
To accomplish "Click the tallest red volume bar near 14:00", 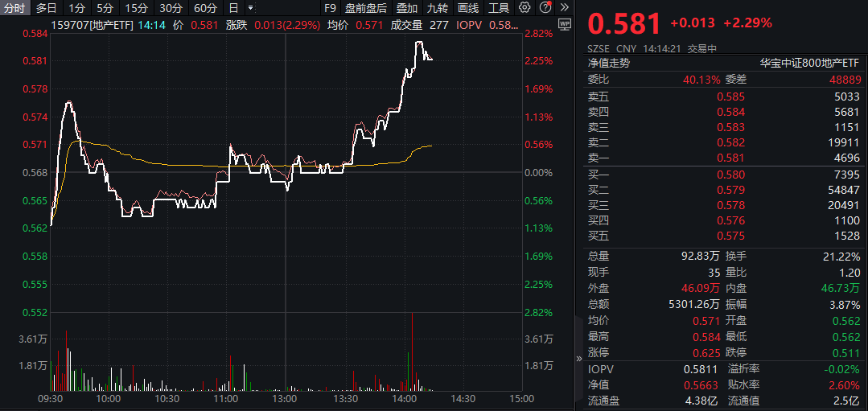I will tap(412, 352).
